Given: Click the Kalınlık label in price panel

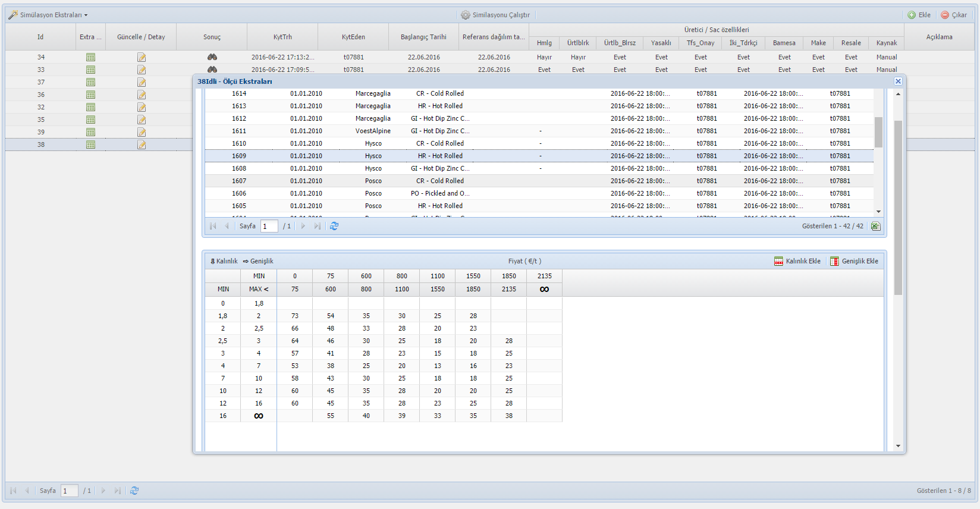Looking at the screenshot, I should [224, 261].
